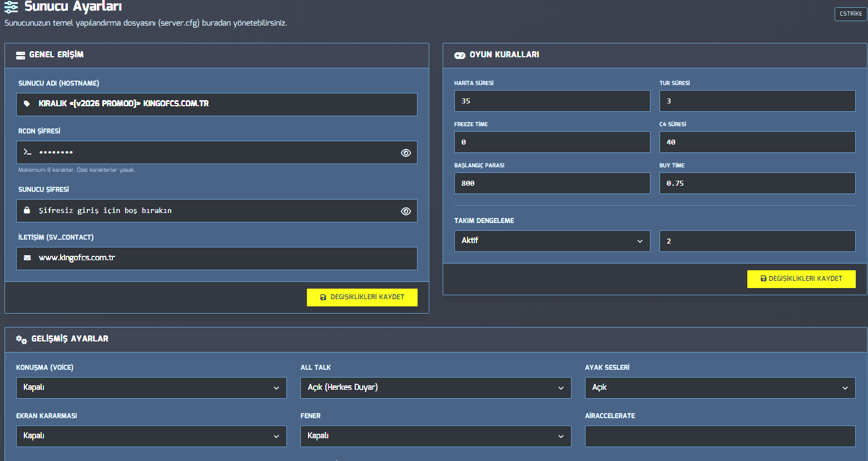Click the server icon next to GENEL ERİŞİM
This screenshot has width=868, height=461.
tap(21, 55)
